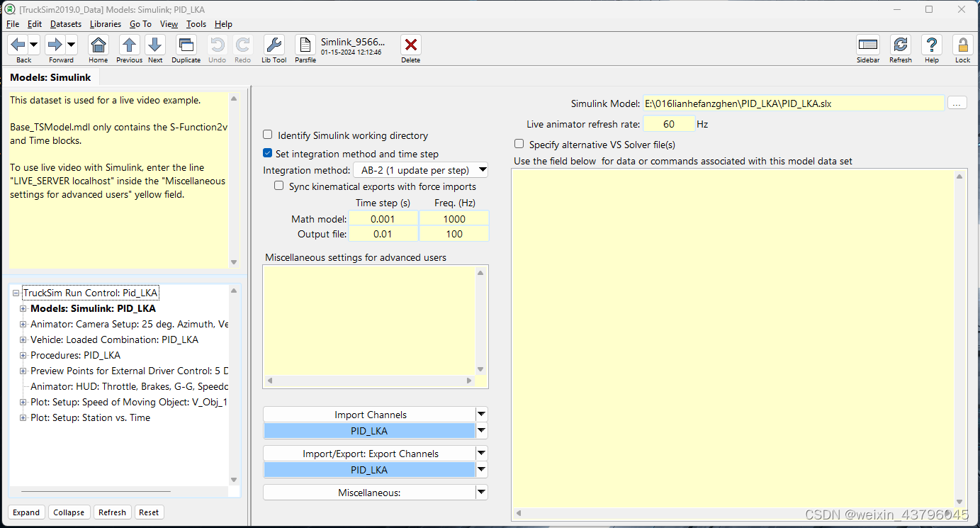Expand the Procedures: PID_LKA tree node

pos(23,355)
